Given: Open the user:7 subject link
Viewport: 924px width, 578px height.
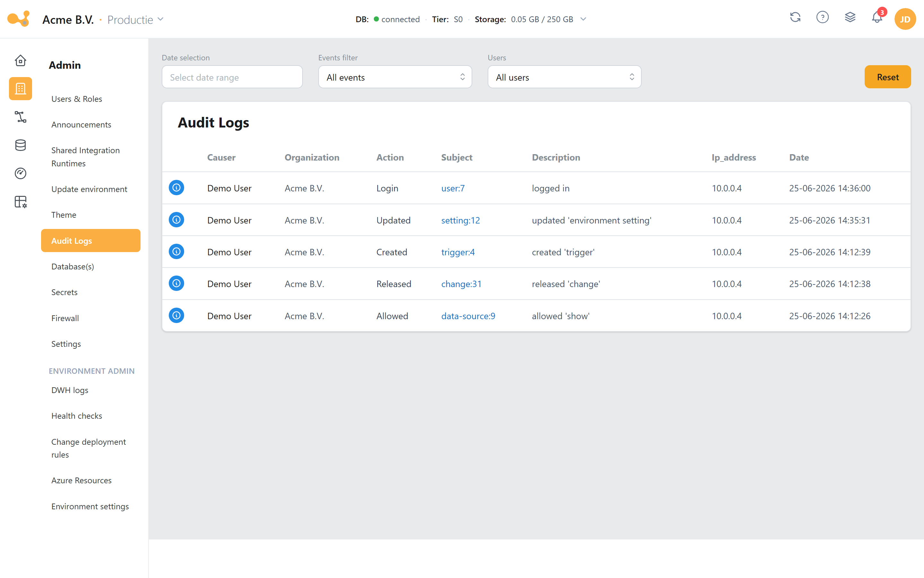Looking at the screenshot, I should click(453, 188).
